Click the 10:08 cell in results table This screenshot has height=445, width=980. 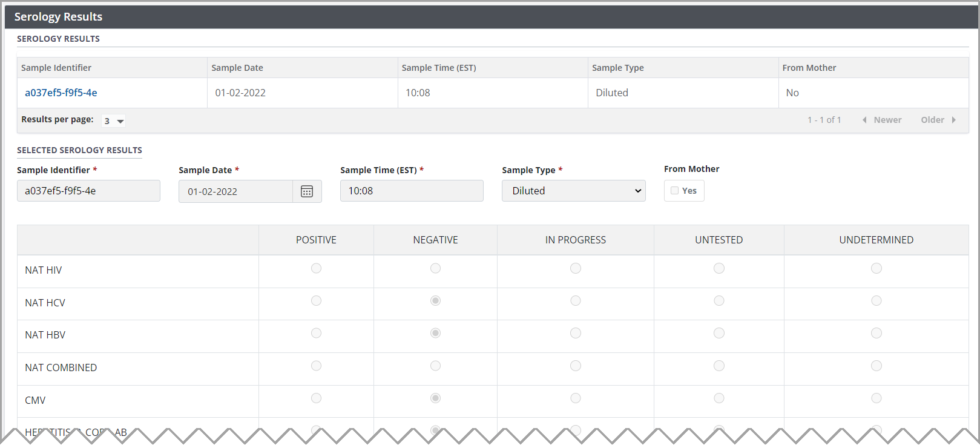(493, 93)
